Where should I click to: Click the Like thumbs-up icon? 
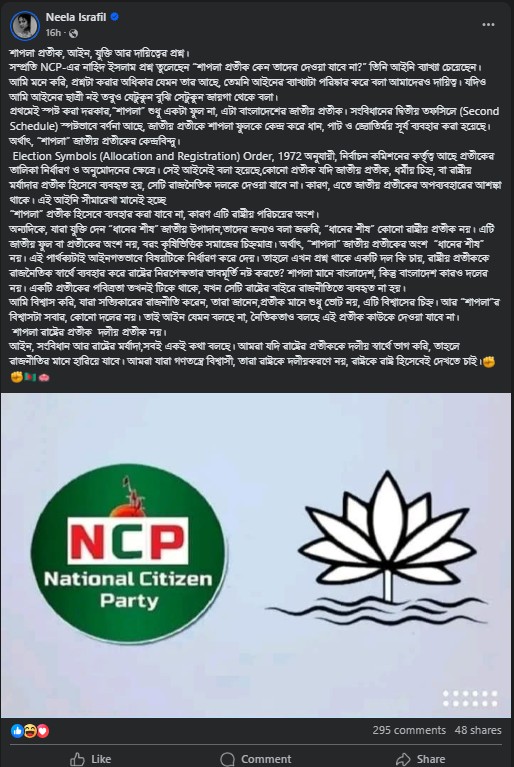click(x=77, y=759)
